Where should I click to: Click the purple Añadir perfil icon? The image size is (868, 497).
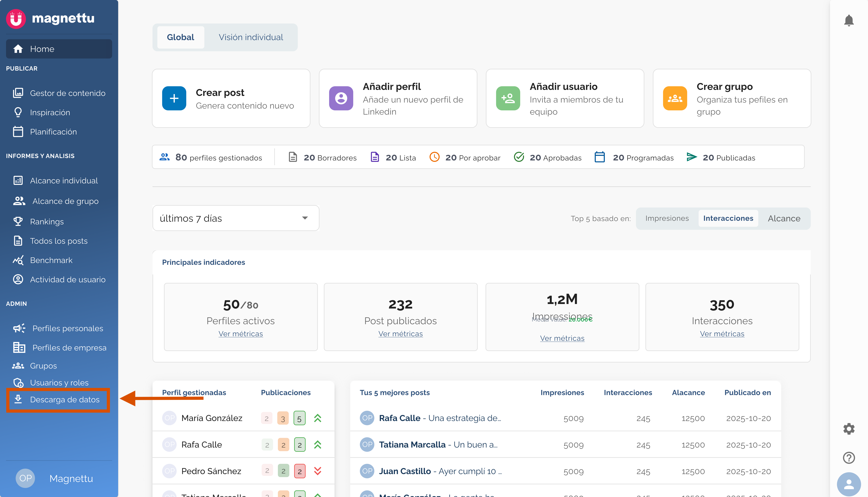(341, 98)
